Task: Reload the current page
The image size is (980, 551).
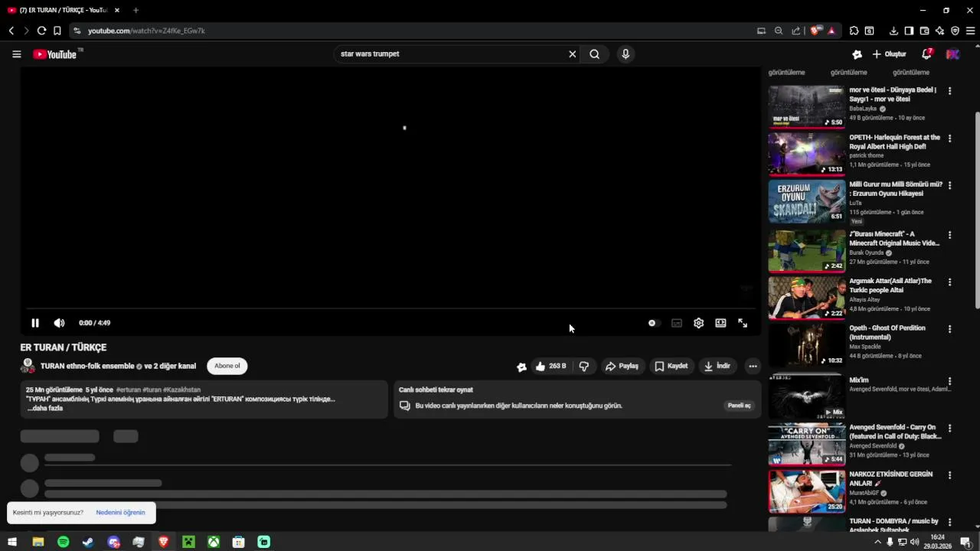Action: click(41, 31)
